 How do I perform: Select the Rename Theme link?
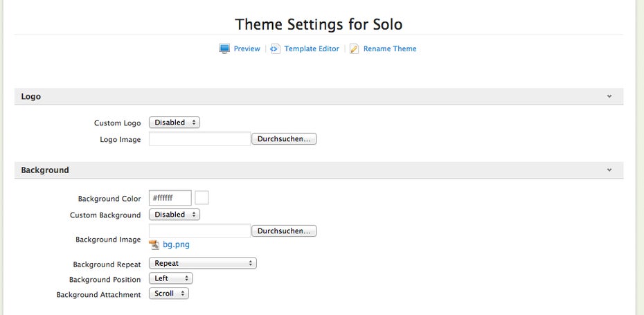(390, 49)
